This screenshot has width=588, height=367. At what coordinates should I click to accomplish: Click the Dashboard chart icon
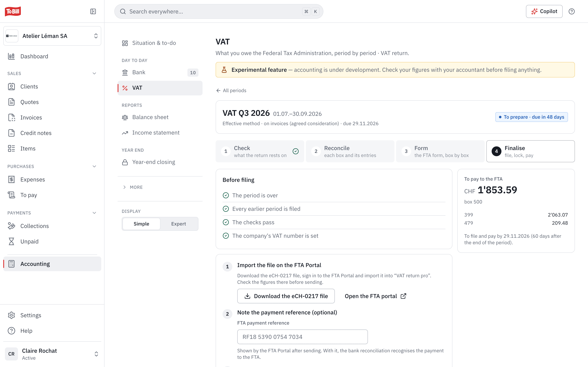pyautogui.click(x=11, y=56)
